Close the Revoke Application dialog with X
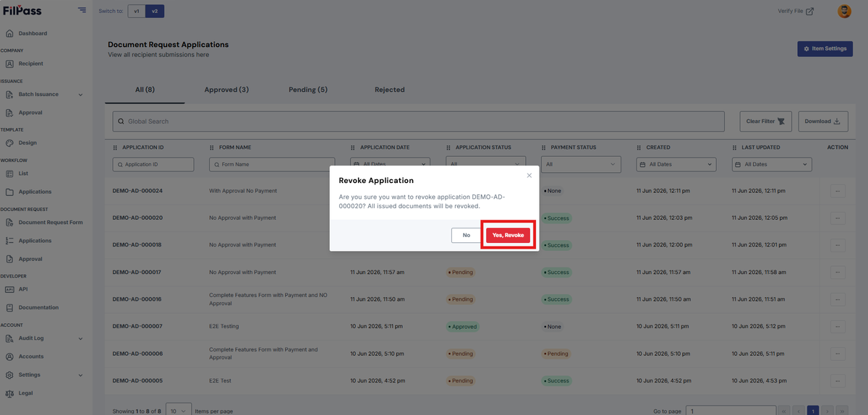The image size is (868, 415). [x=529, y=176]
